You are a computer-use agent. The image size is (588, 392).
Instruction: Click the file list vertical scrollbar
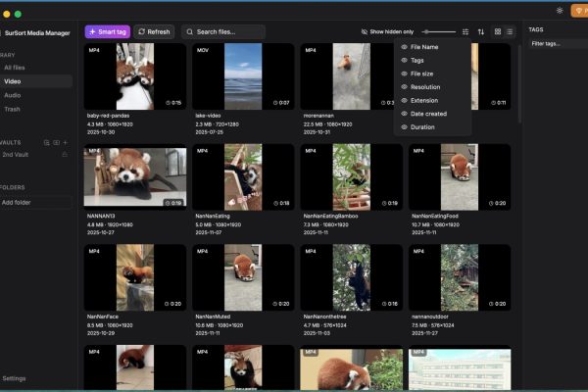click(519, 84)
